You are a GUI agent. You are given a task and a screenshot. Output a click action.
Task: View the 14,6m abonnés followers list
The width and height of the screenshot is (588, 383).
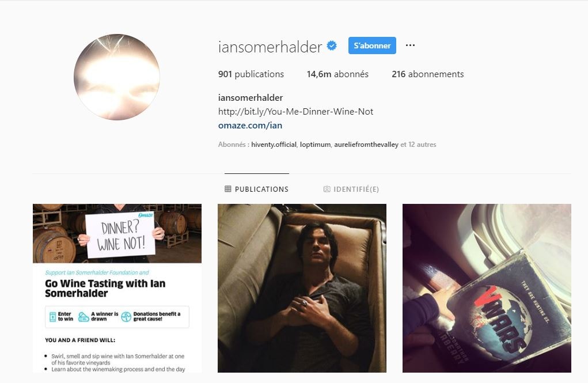[x=337, y=74]
